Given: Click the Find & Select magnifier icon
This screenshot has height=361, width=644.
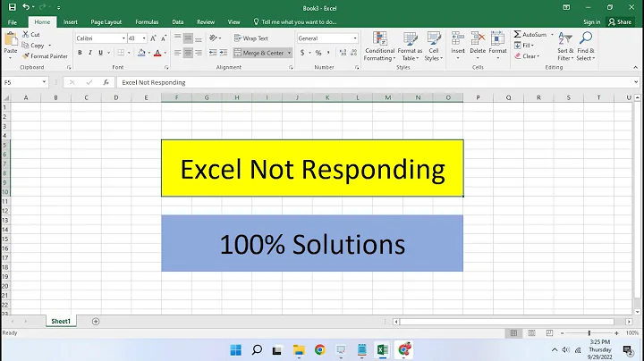Looking at the screenshot, I should [x=586, y=38].
